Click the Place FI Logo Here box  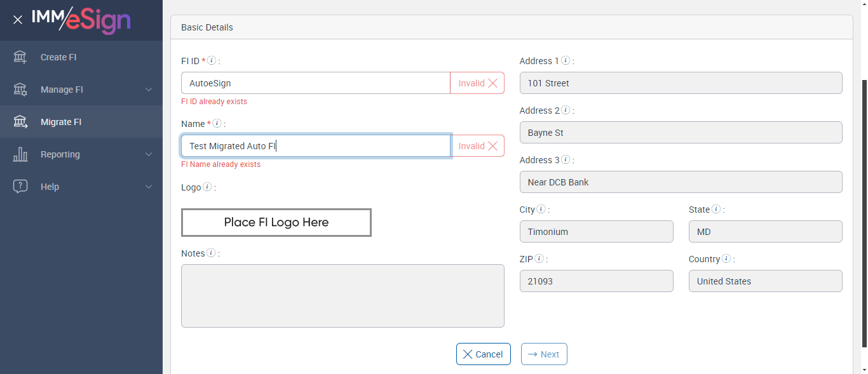coord(276,223)
